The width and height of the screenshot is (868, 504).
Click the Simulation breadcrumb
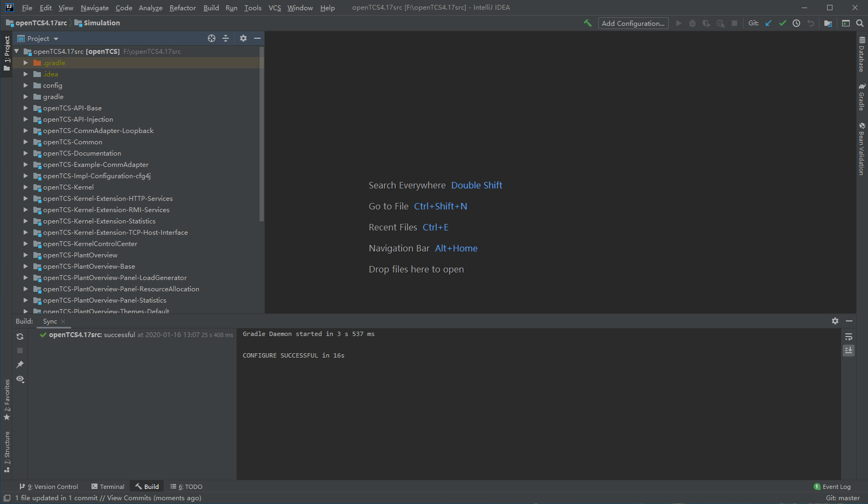pyautogui.click(x=97, y=23)
